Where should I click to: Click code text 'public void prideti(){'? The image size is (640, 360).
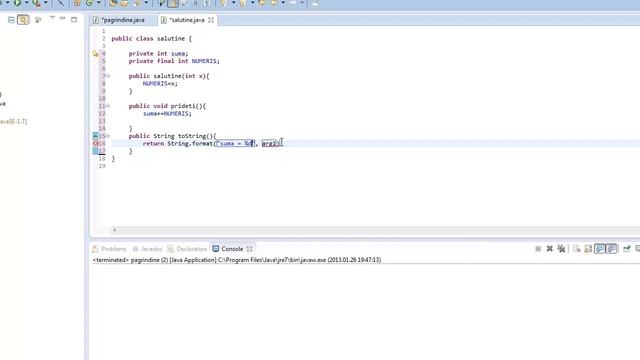pyautogui.click(x=167, y=106)
